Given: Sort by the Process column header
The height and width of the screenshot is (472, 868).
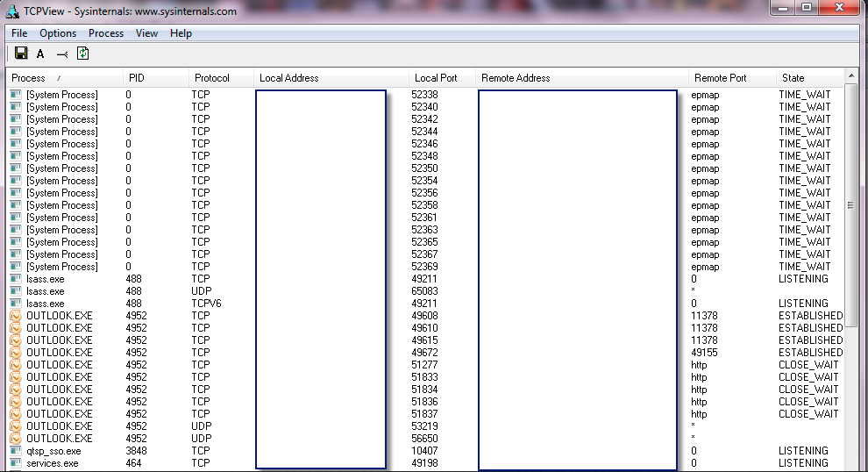Looking at the screenshot, I should [35, 78].
